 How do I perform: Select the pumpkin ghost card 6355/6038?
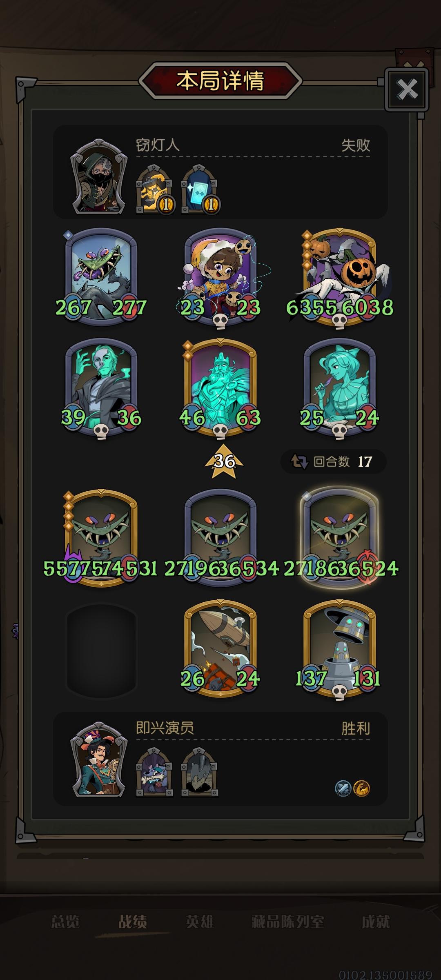tap(340, 278)
